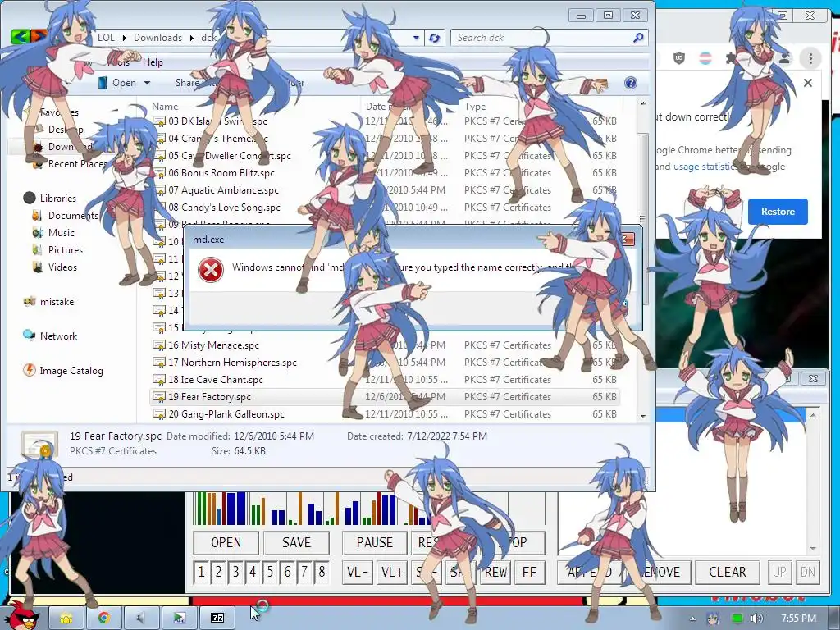Click the green tray status icon
The width and height of the screenshot is (840, 630).
pos(737,619)
